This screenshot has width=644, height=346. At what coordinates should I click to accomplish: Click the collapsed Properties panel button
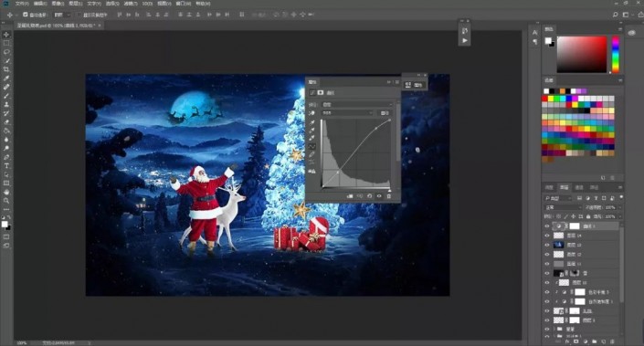click(x=415, y=85)
